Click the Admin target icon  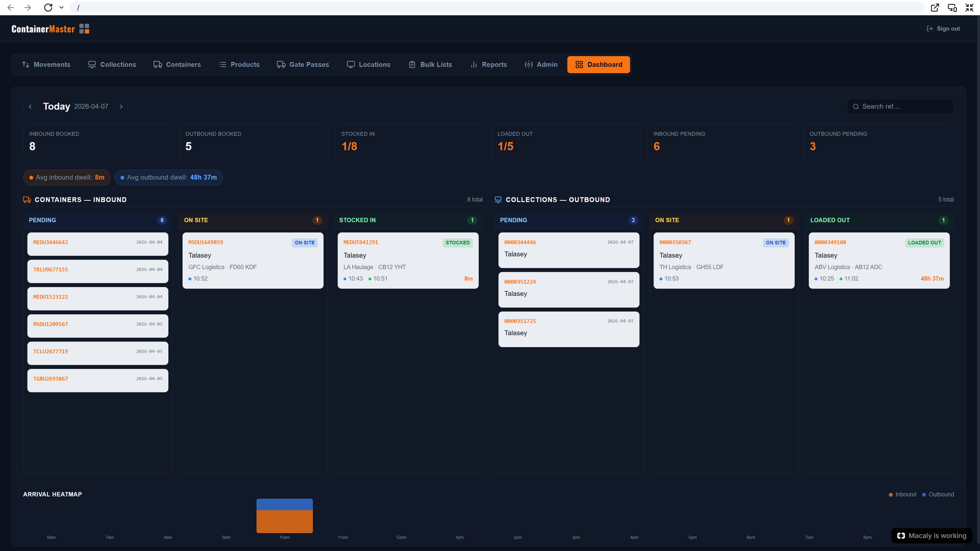coord(528,64)
